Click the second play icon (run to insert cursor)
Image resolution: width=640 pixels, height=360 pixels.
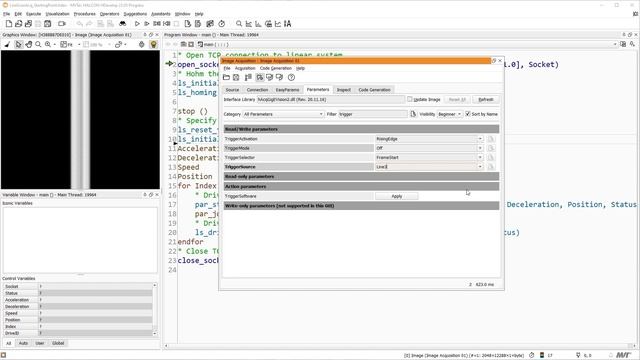point(147,24)
